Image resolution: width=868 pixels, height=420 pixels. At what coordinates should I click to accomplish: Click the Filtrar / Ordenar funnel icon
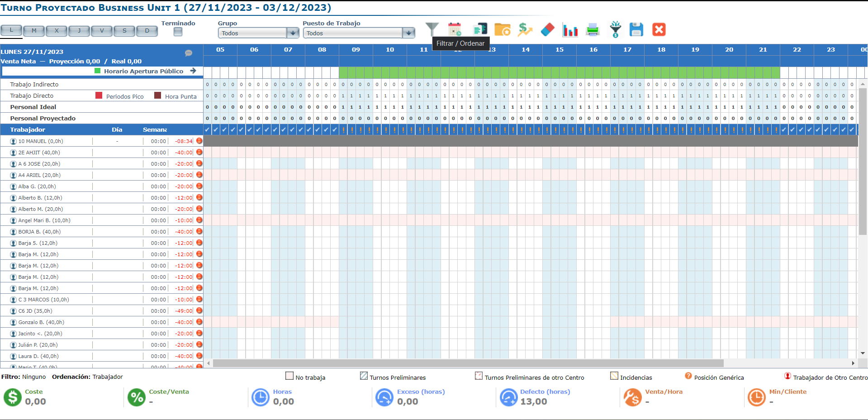coord(432,29)
